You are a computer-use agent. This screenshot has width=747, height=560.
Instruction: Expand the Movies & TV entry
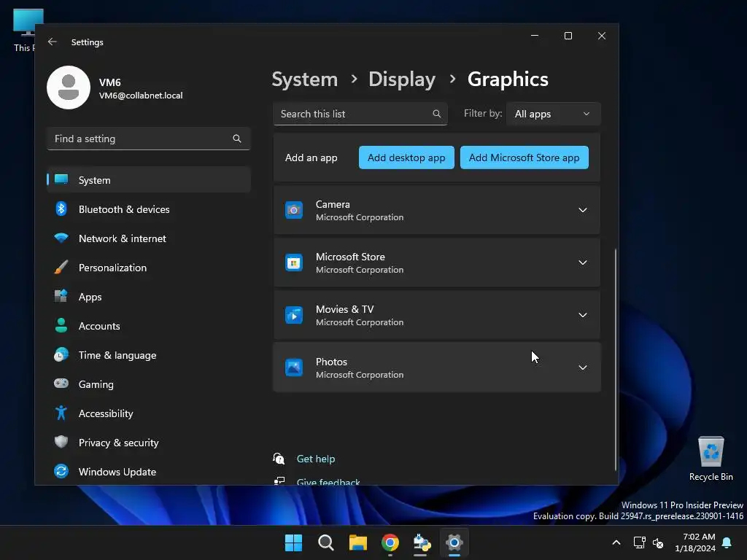pyautogui.click(x=582, y=315)
